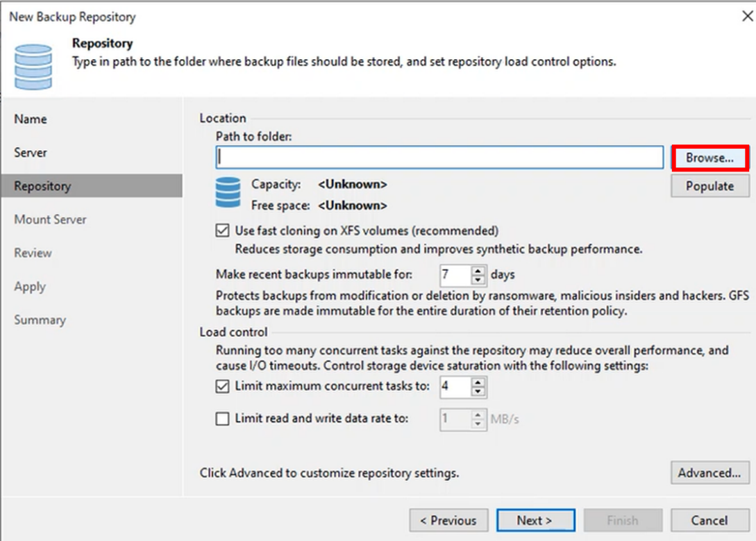The image size is (756, 541).
Task: Open Advanced repository settings
Action: [x=709, y=473]
